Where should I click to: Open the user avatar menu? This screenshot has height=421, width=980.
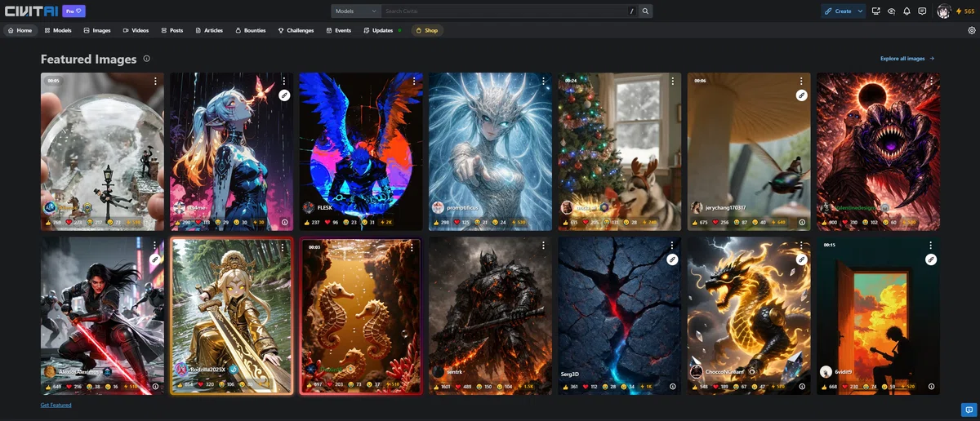point(944,11)
